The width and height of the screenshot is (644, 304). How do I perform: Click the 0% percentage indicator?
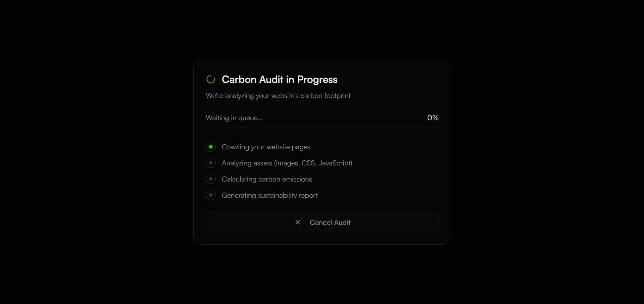tap(432, 117)
